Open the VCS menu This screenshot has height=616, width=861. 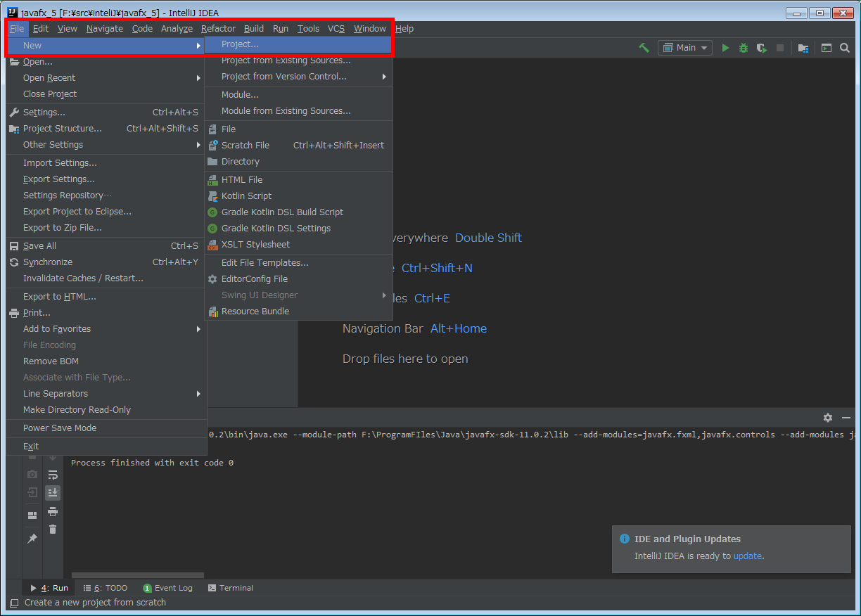pos(336,29)
